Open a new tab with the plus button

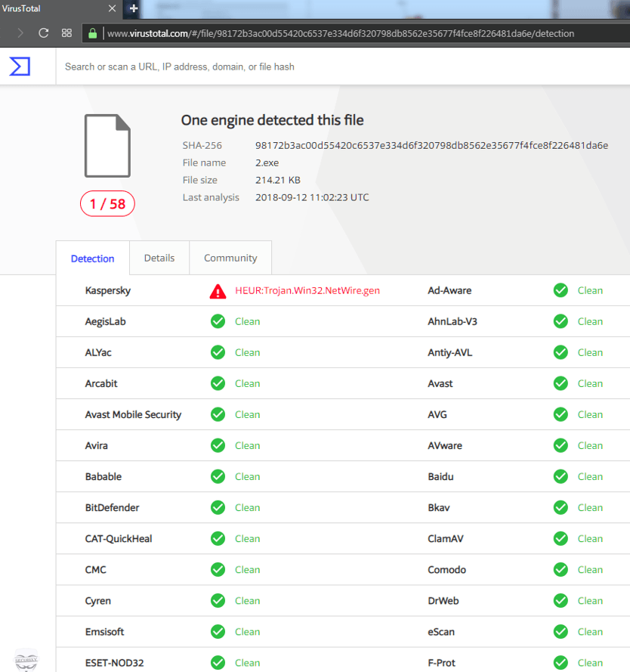pos(133,8)
